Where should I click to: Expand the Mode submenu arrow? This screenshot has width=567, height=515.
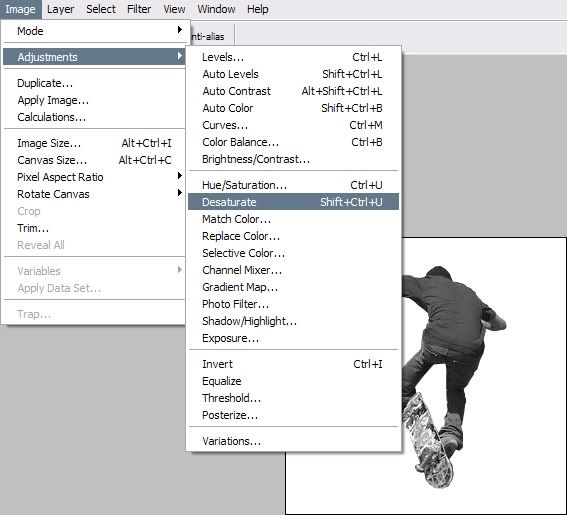180,30
